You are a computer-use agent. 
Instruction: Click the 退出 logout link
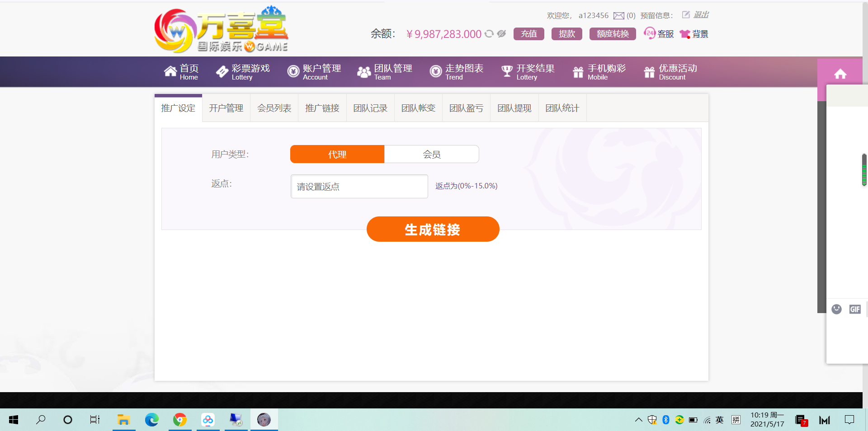click(x=701, y=15)
